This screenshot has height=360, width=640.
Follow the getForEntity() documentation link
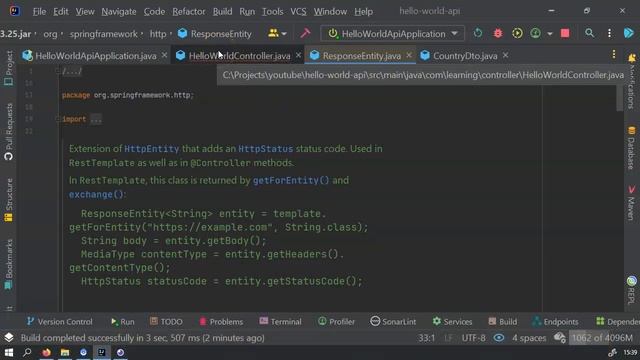click(291, 180)
